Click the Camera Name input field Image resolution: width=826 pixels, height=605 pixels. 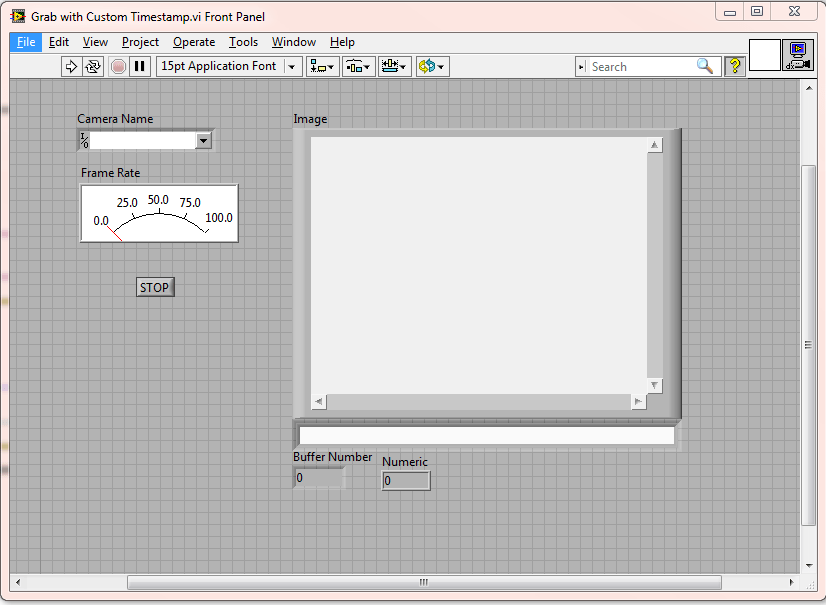coord(143,141)
